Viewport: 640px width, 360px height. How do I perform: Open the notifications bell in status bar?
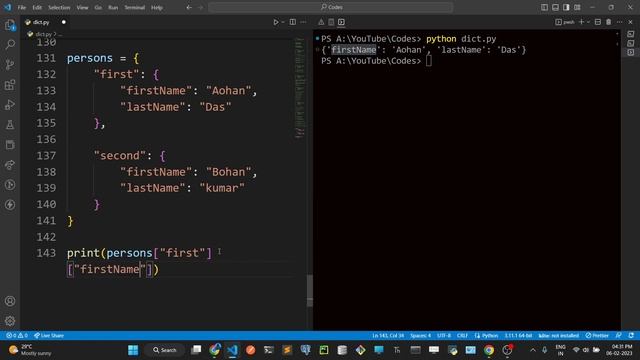631,336
